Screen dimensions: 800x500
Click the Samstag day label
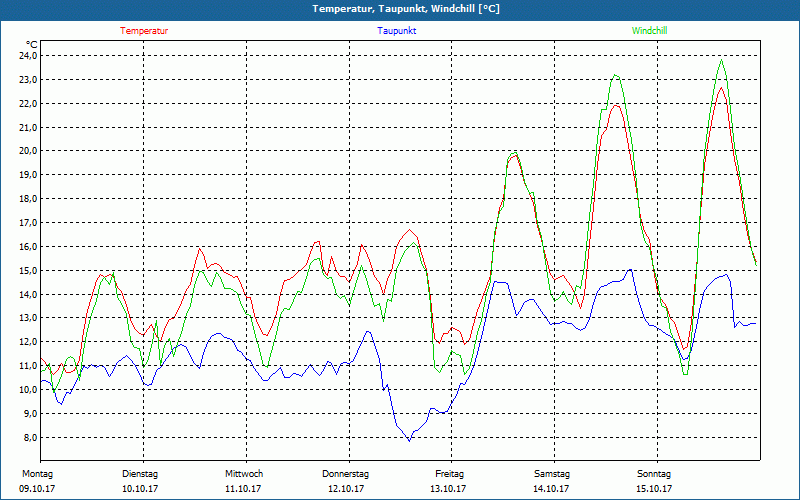coord(552,474)
